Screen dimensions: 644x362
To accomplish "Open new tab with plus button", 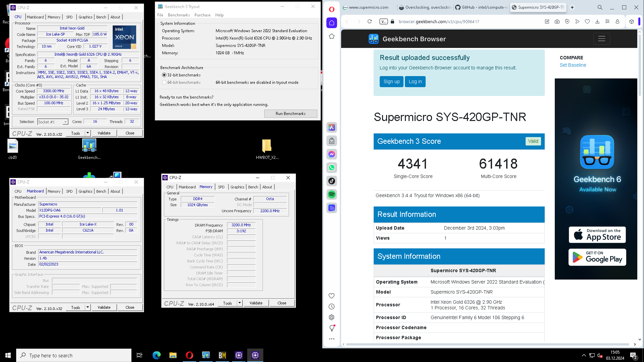I will 572,7.
